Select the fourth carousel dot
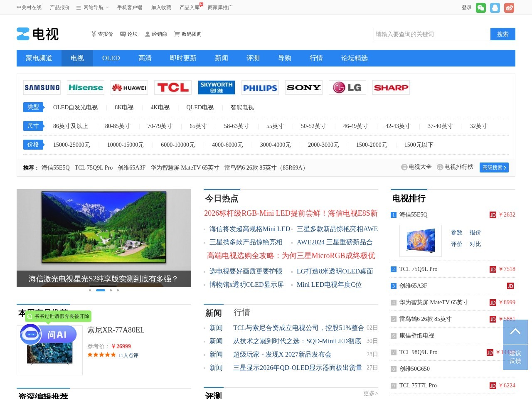Image resolution: width=532 pixels, height=399 pixels. point(118,291)
